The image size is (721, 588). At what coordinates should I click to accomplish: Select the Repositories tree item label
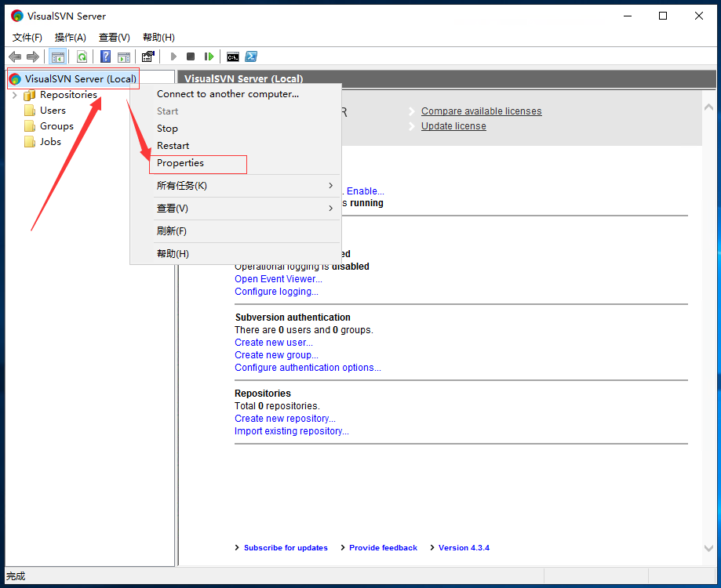point(68,95)
